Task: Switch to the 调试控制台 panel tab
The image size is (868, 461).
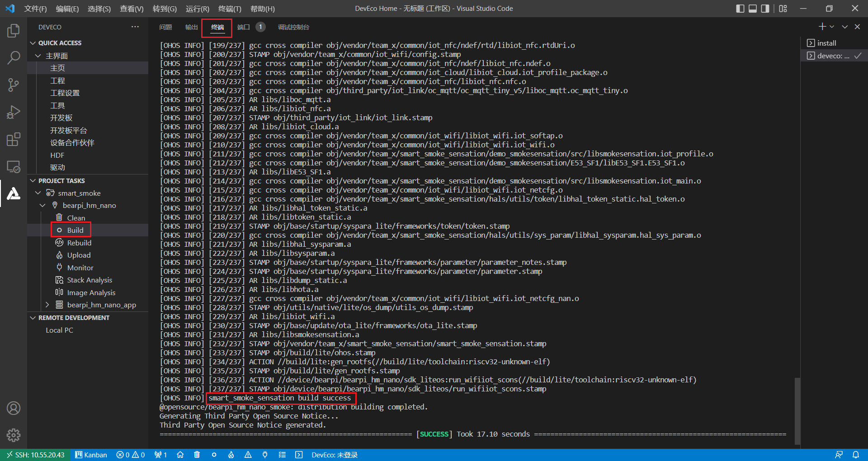Action: point(293,27)
